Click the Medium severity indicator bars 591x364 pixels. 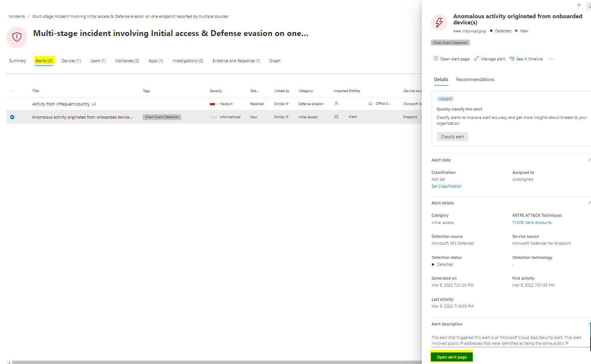click(x=213, y=104)
